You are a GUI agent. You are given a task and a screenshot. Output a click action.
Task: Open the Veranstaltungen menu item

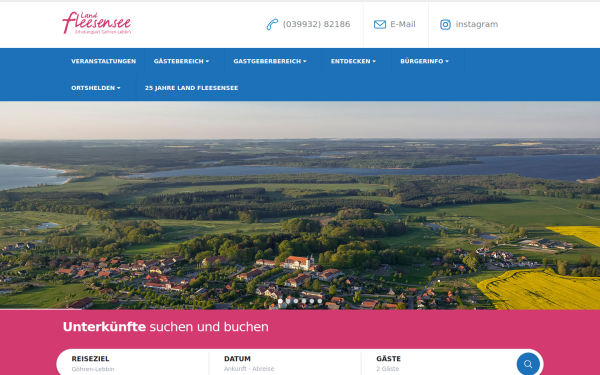[103, 61]
